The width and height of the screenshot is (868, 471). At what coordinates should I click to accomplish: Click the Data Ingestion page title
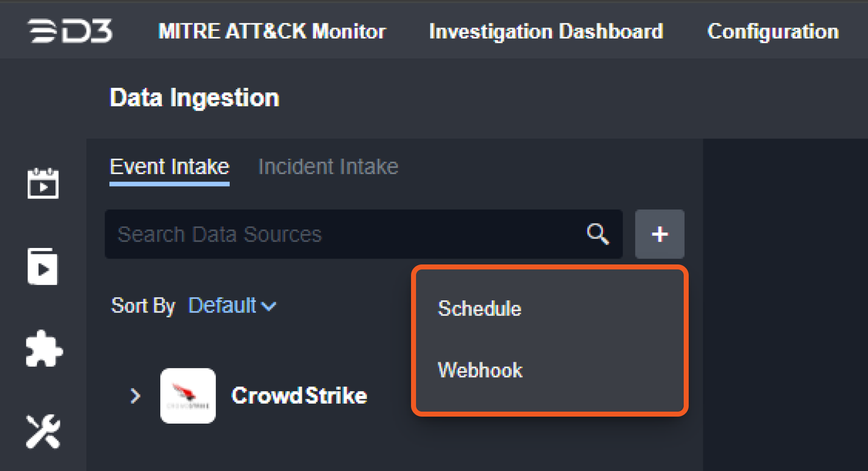click(x=194, y=97)
